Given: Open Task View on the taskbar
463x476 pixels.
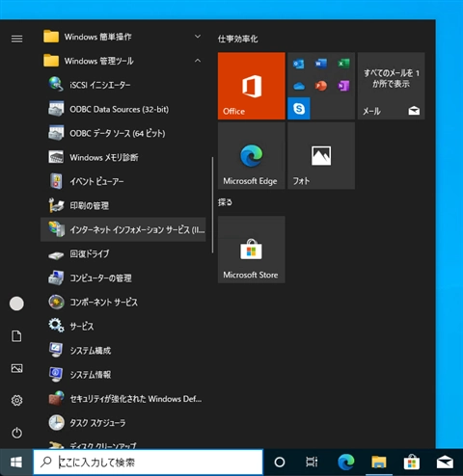Looking at the screenshot, I should pos(312,463).
